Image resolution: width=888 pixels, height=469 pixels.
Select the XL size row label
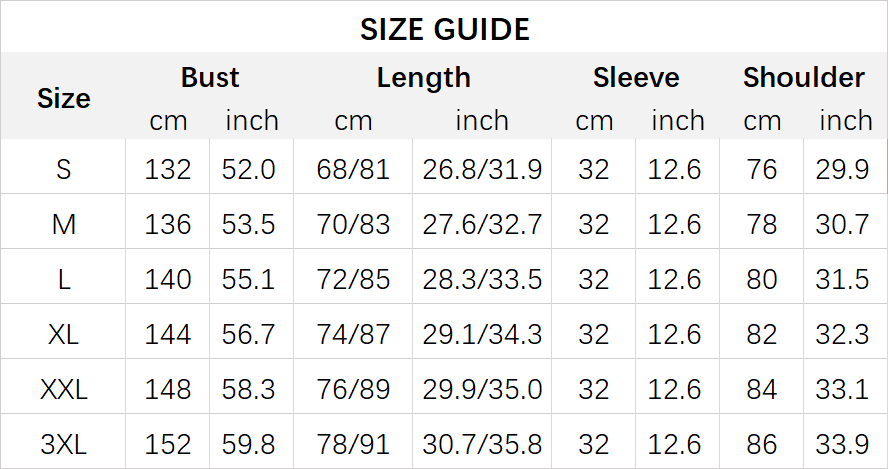[64, 333]
